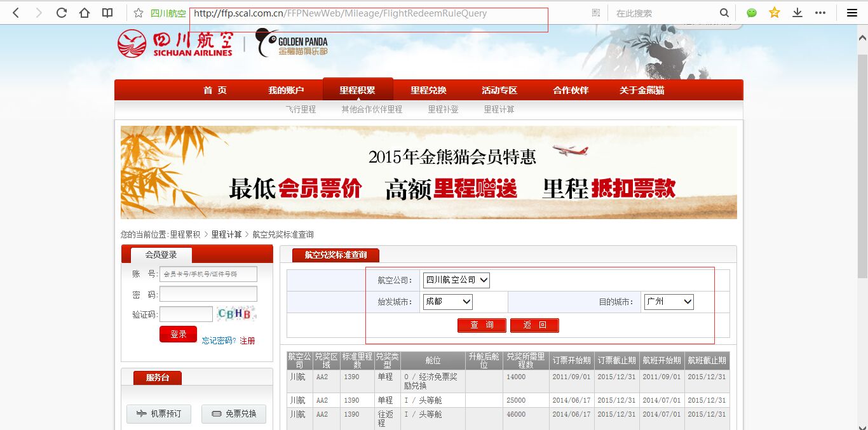The height and width of the screenshot is (430, 868).
Task: Click the 免票兑换 button
Action: tap(234, 413)
